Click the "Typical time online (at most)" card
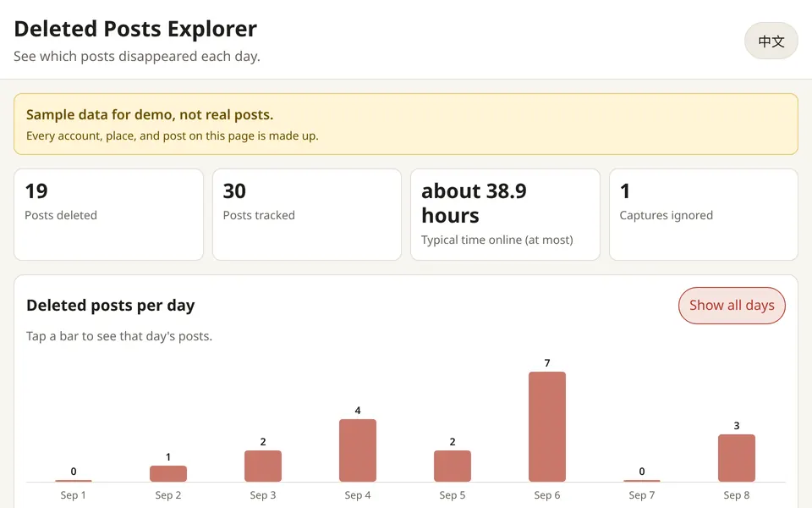The image size is (812, 508). tap(506, 214)
